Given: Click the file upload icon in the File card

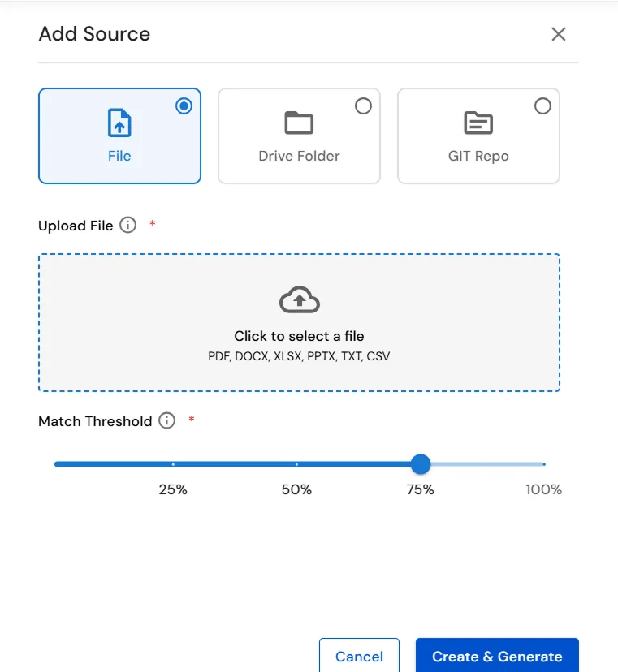Looking at the screenshot, I should click(x=119, y=123).
